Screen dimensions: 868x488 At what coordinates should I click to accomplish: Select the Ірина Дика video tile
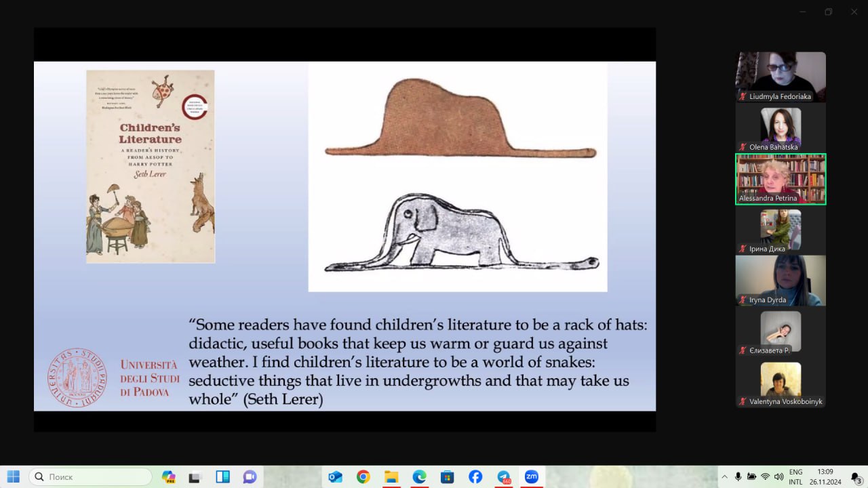click(x=781, y=230)
